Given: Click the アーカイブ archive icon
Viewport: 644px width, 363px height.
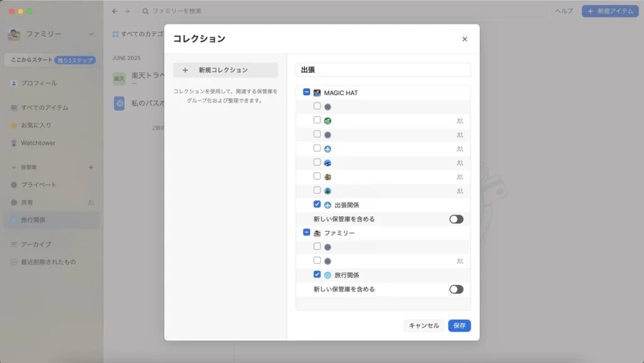Looking at the screenshot, I should pyautogui.click(x=14, y=244).
